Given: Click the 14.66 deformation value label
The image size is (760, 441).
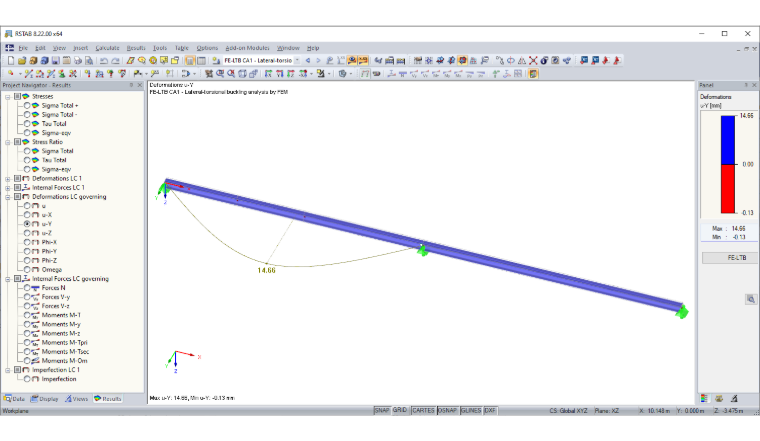Looking at the screenshot, I should click(x=267, y=270).
